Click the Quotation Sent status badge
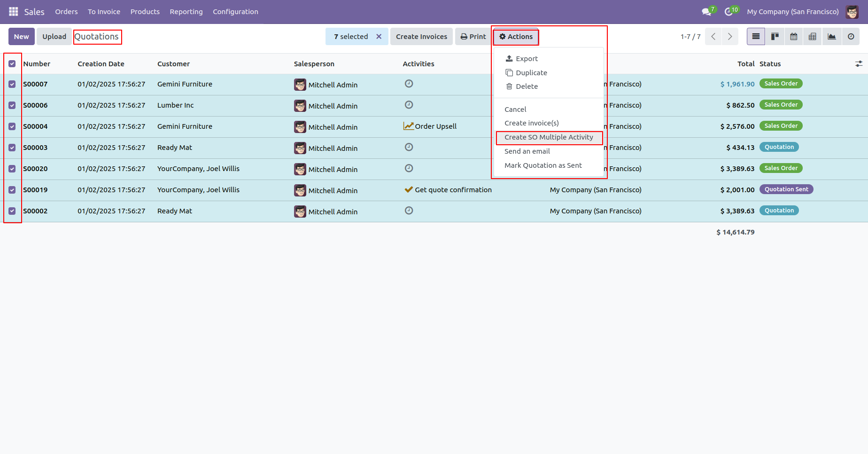Viewport: 868px width, 454px height. coord(786,189)
